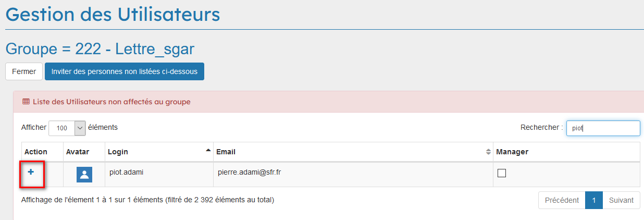
Task: Click the Liste des Utilisateurs non affectés heading
Action: coord(112,102)
